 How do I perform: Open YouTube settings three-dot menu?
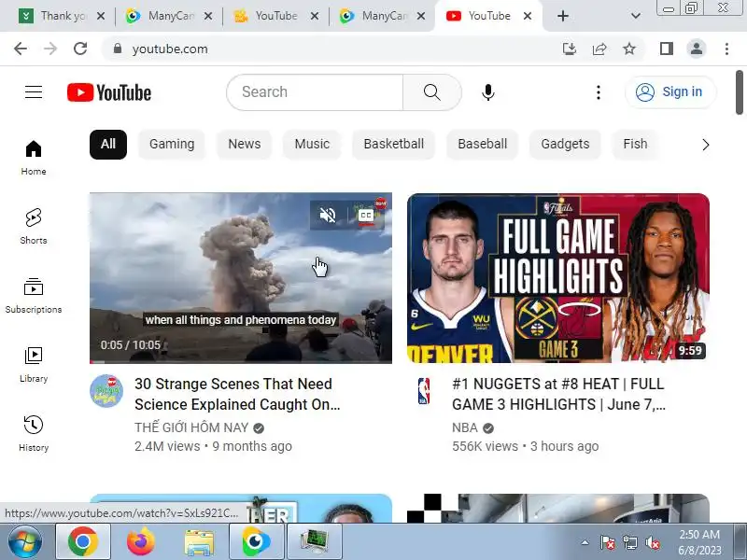tap(599, 91)
